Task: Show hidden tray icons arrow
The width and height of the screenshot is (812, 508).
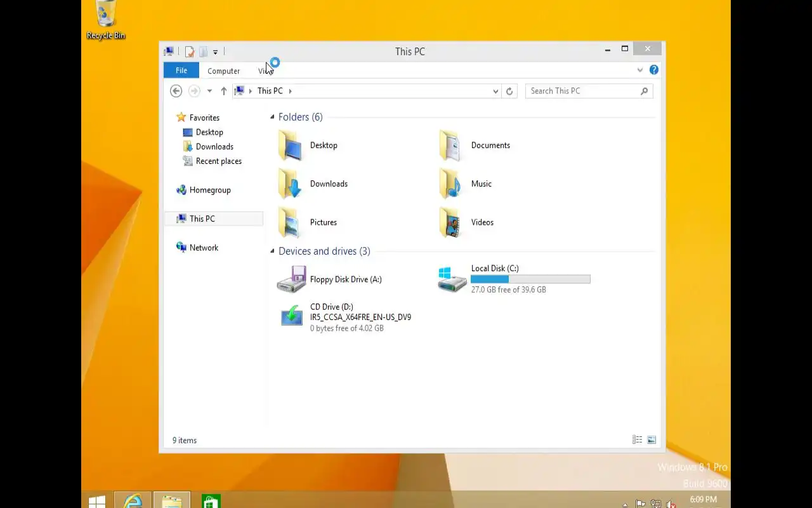Action: point(625,505)
